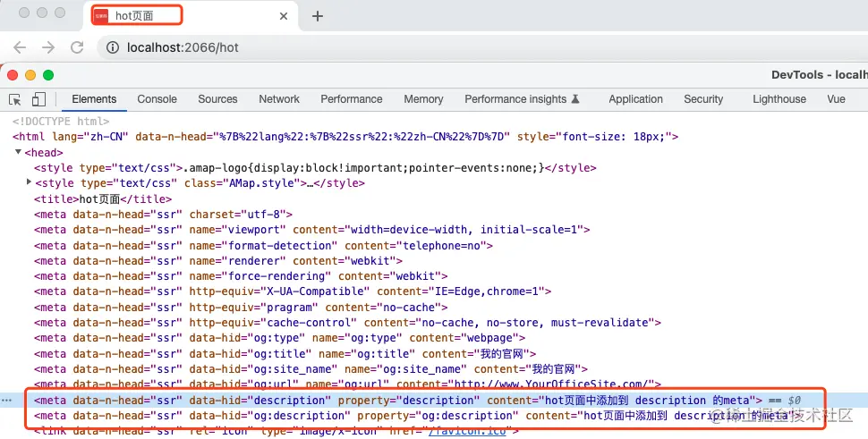Viewport: 868px width, 439px height.
Task: Click the browser back arrow
Action: [20, 47]
